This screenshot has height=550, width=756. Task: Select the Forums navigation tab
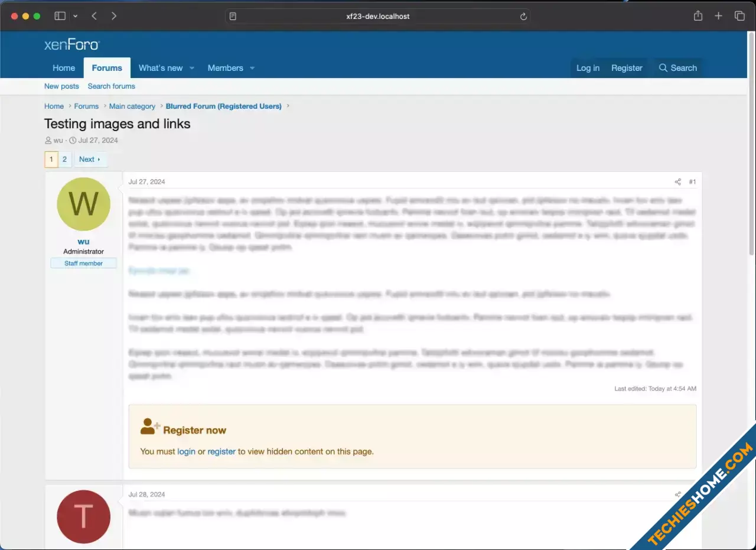click(x=107, y=68)
